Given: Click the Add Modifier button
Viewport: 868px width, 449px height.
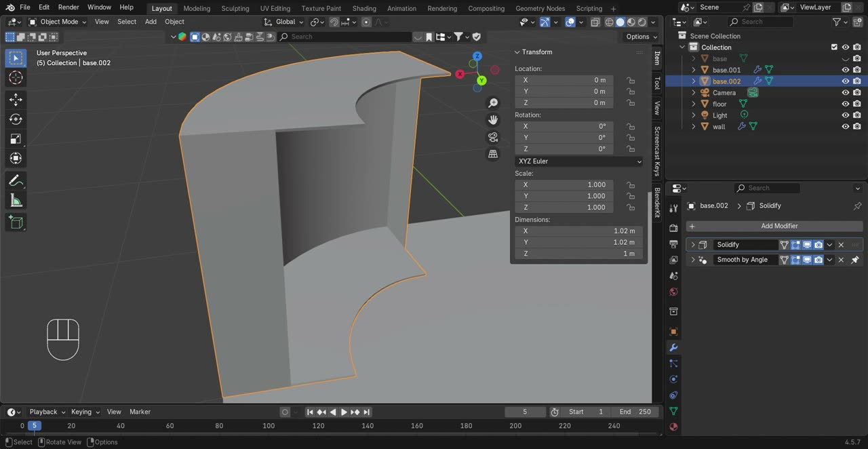Looking at the screenshot, I should 774,226.
